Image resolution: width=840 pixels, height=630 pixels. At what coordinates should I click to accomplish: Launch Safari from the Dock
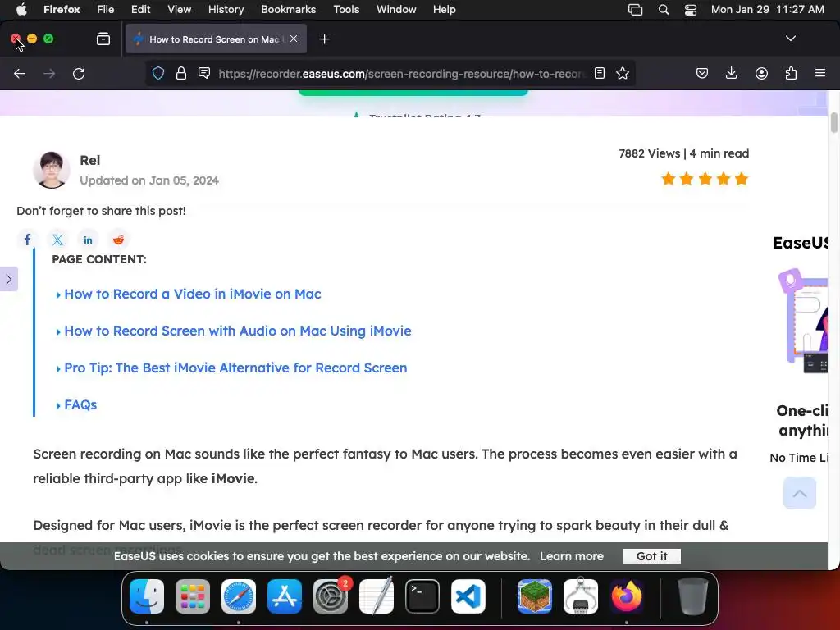[x=239, y=596]
